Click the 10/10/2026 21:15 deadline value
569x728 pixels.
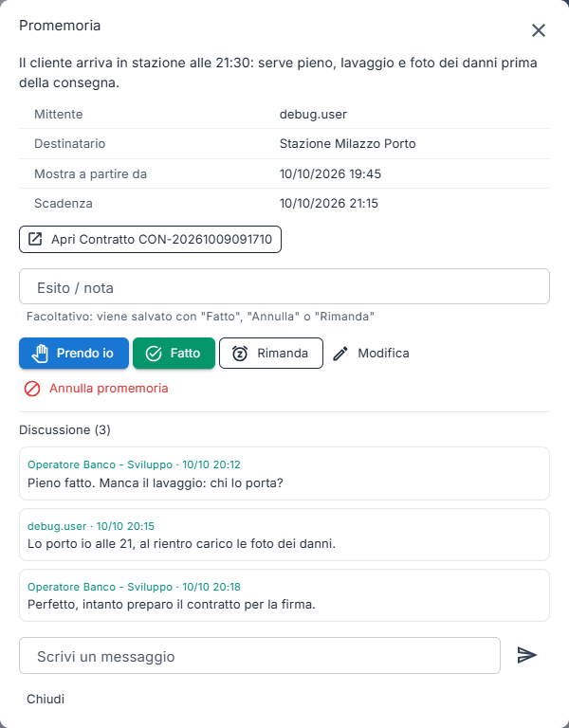329,204
